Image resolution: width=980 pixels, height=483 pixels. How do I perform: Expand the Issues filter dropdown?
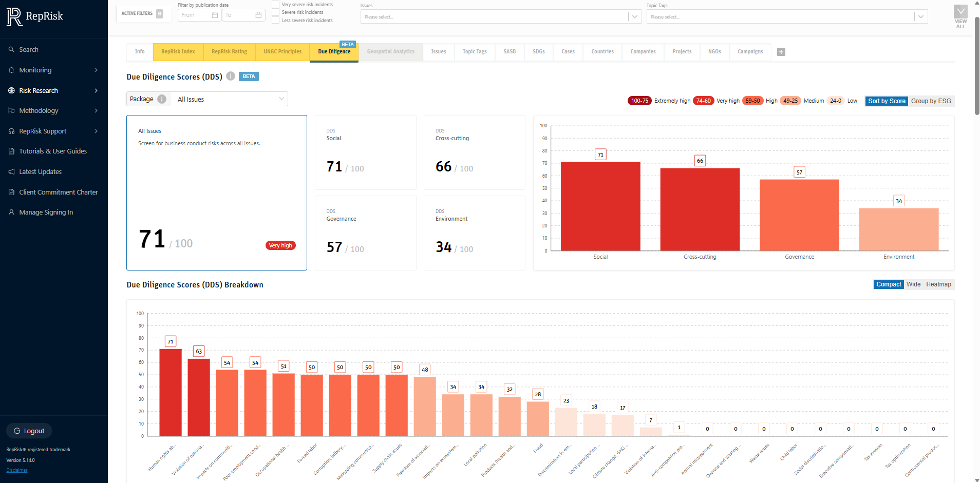(635, 17)
